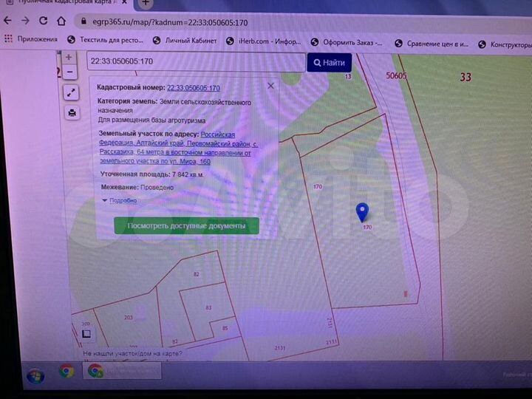Click the cadastral number search field
The height and width of the screenshot is (399, 532).
coord(196,62)
